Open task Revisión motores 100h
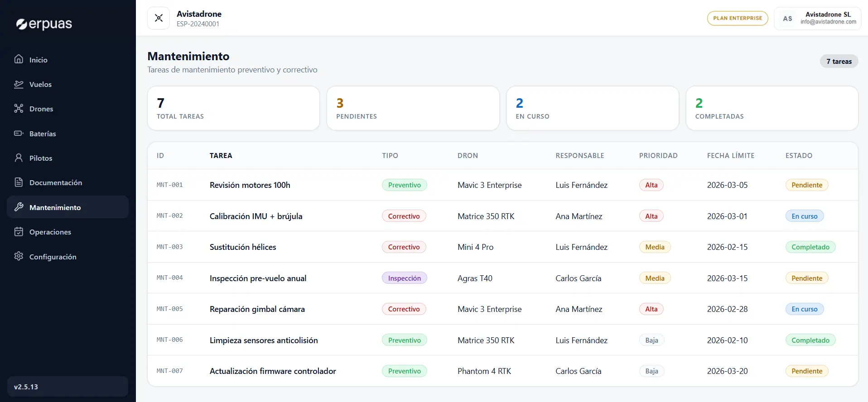 (x=250, y=185)
